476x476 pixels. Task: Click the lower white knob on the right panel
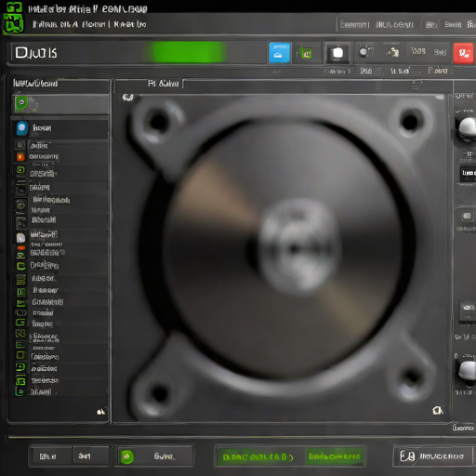(x=468, y=371)
